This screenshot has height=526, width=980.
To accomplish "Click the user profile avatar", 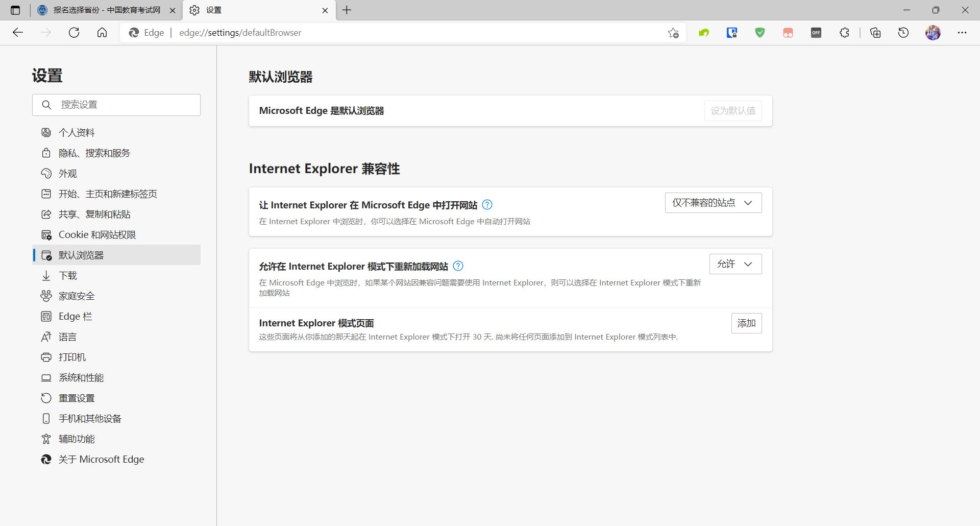I will click(x=933, y=33).
